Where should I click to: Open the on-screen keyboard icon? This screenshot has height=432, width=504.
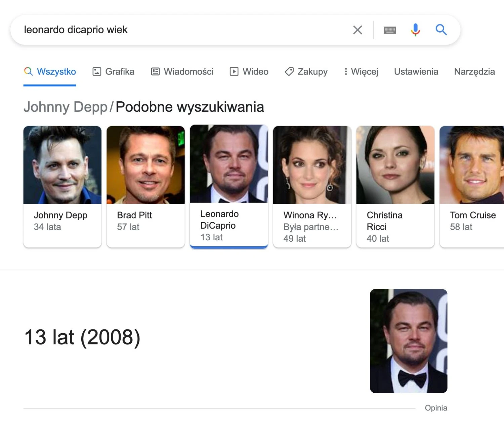pos(390,30)
